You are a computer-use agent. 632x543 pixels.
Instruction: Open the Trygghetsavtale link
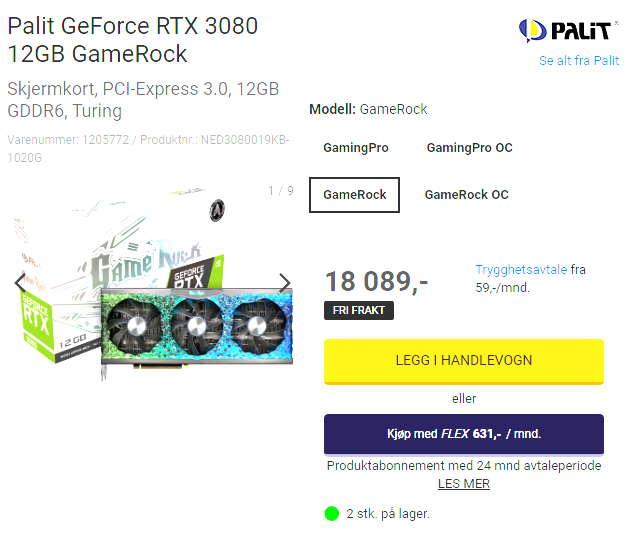click(x=521, y=269)
